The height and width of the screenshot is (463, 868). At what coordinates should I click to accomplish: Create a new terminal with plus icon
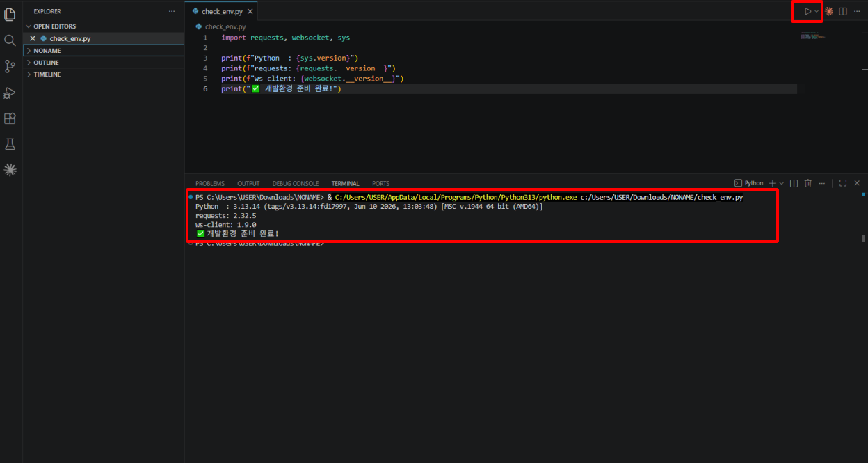point(772,183)
